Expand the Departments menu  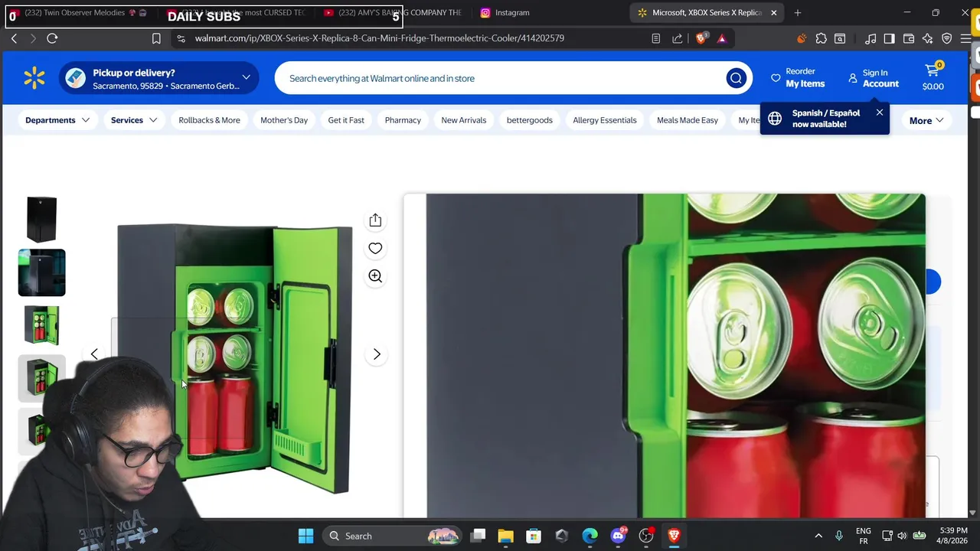(57, 120)
